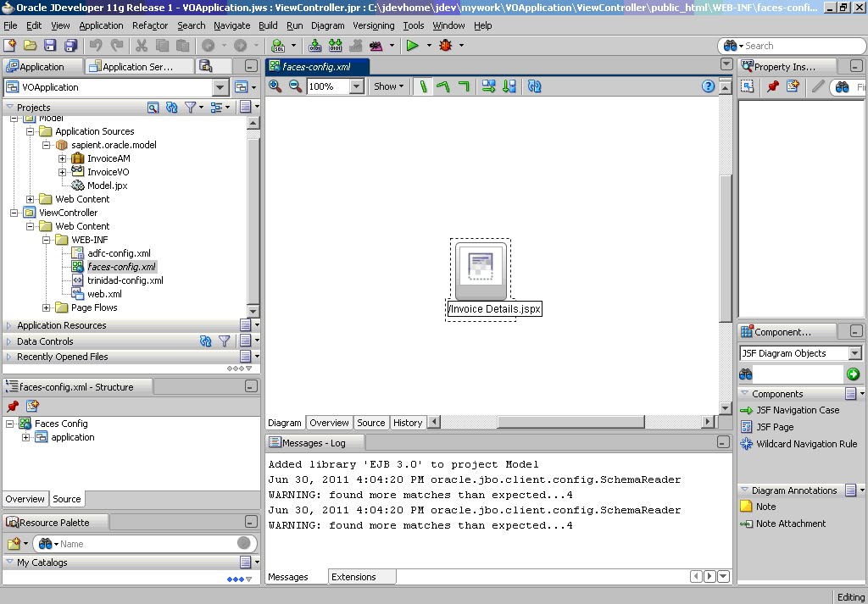Select adfc-config.xml in the project tree

(111, 253)
